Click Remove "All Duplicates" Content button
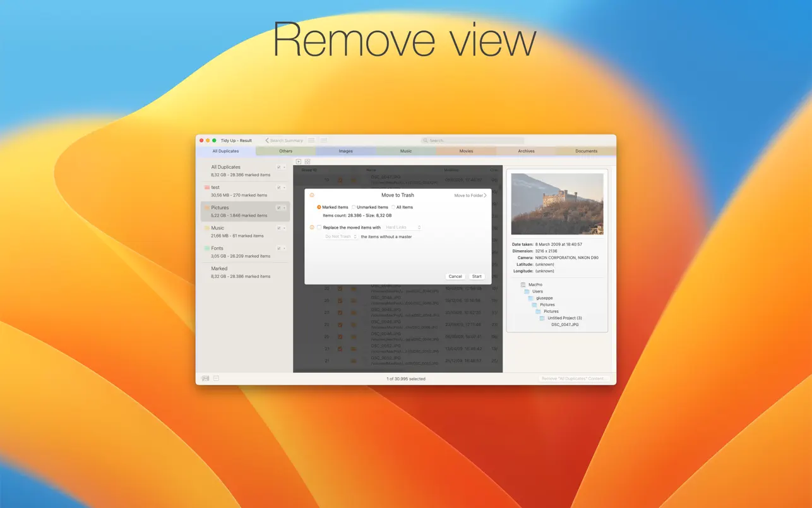 click(575, 378)
